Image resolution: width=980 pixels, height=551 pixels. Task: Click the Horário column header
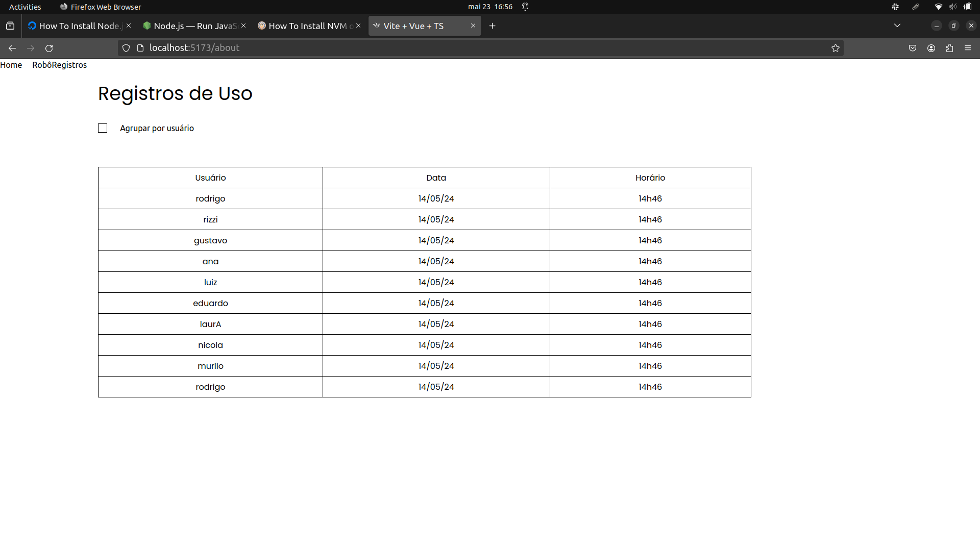[x=650, y=178]
